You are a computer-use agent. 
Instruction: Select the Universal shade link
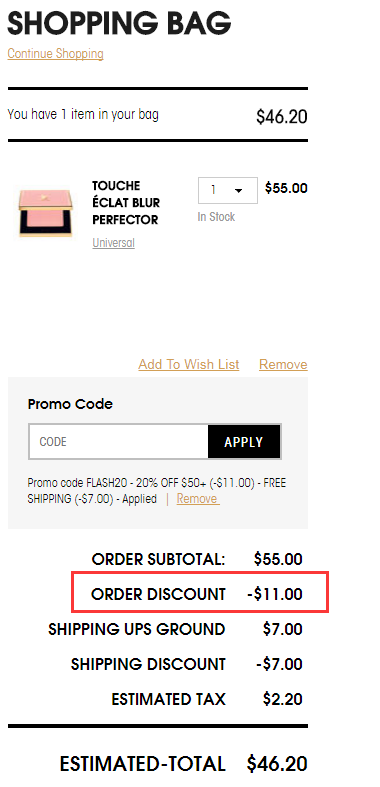[x=113, y=243]
